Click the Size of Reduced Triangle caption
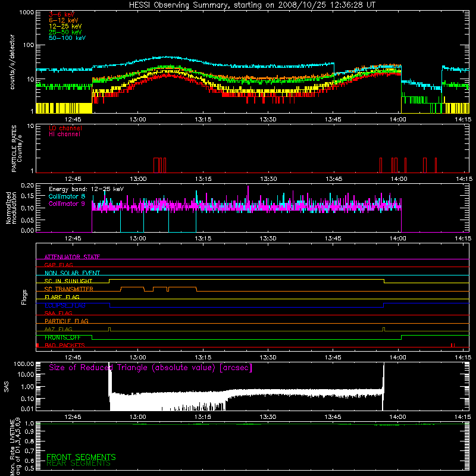Screen dimensions: 476x476 [151, 368]
